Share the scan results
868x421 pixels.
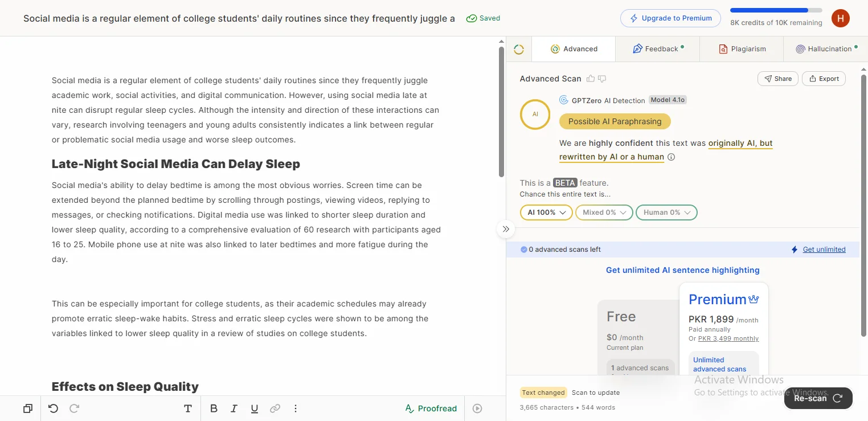click(x=778, y=79)
